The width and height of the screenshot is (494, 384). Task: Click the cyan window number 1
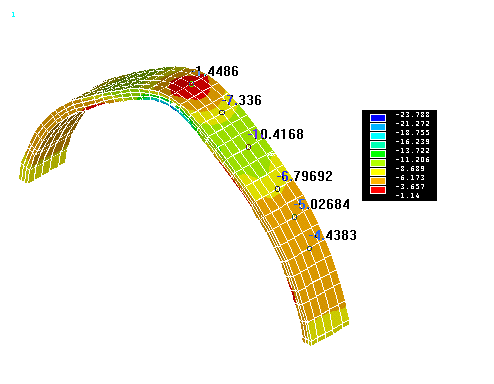13,15
